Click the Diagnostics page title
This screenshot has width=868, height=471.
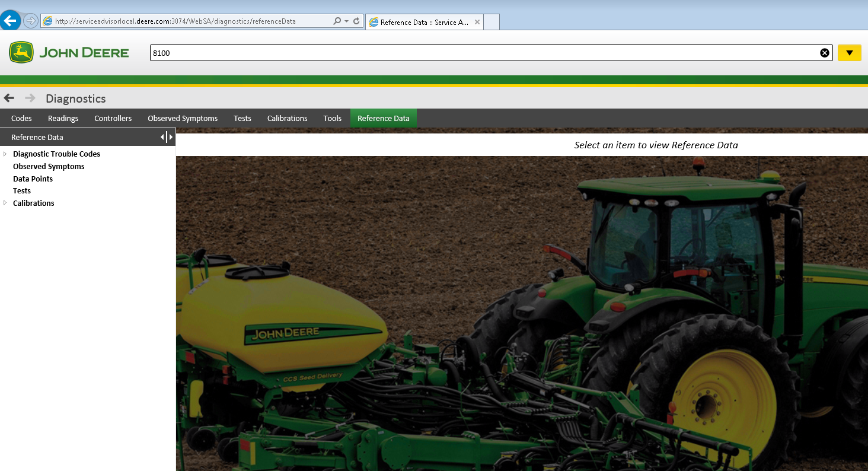pos(76,98)
